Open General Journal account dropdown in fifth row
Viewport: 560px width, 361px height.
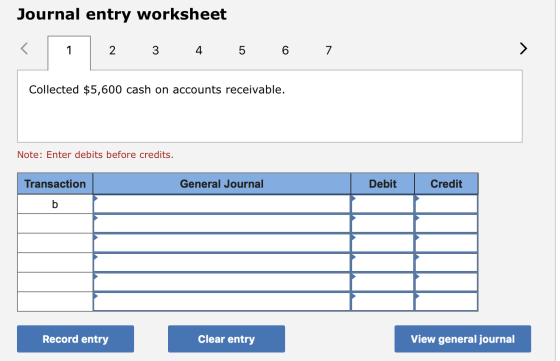pos(222,282)
